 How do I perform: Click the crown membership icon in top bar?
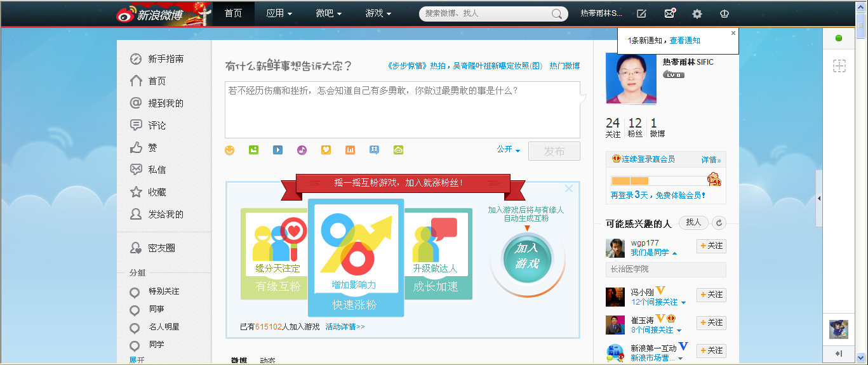724,13
